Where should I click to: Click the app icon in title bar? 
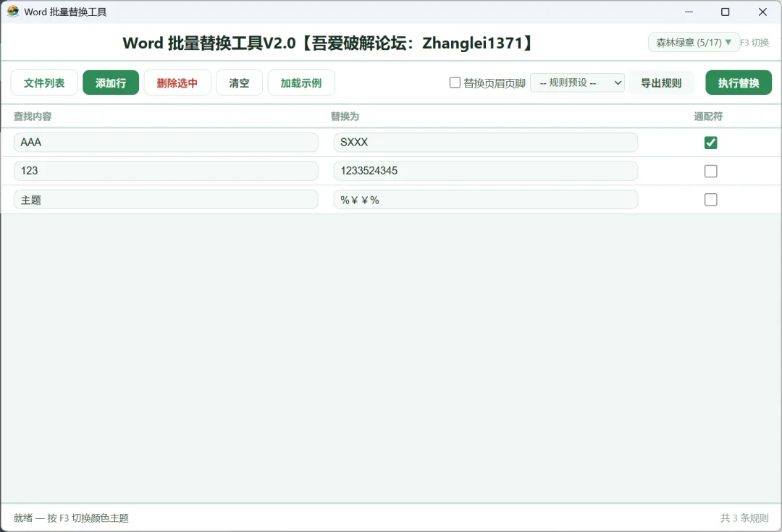click(13, 12)
